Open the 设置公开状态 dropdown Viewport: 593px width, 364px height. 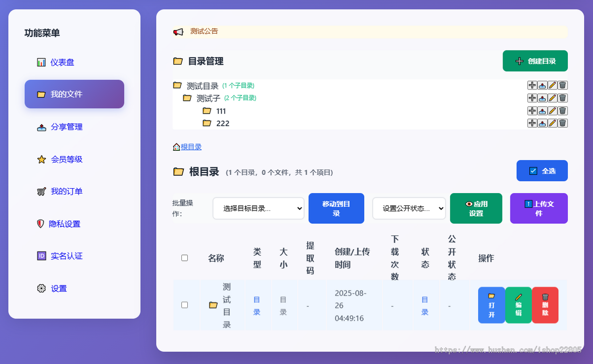point(409,208)
